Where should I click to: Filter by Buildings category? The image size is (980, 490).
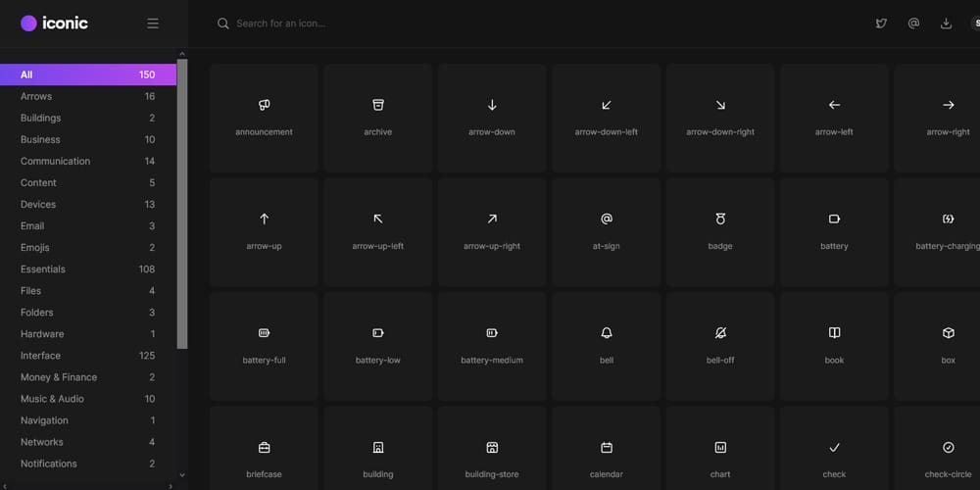coord(88,119)
